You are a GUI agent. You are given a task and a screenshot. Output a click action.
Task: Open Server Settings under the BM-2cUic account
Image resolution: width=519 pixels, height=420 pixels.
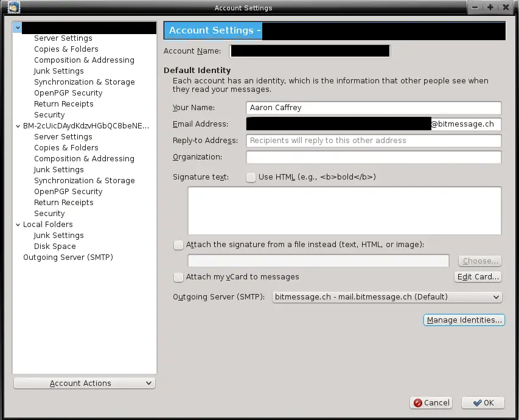coord(63,137)
